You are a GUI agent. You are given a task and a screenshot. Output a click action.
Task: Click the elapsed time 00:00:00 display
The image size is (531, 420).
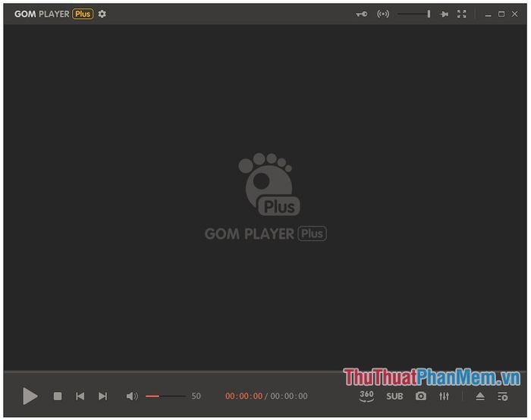point(244,396)
